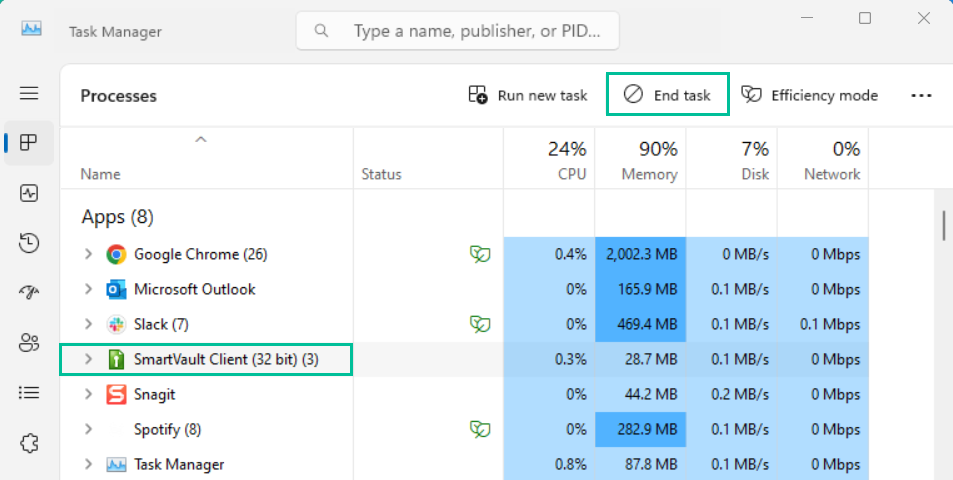Expand the Task Manager process group
Image resolution: width=953 pixels, height=480 pixels.
[89, 465]
